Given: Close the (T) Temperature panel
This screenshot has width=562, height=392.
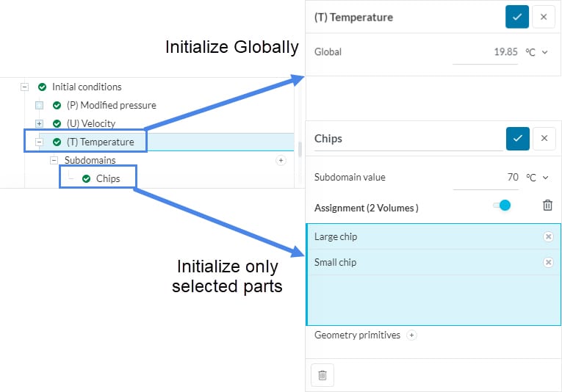Looking at the screenshot, I should coord(543,17).
